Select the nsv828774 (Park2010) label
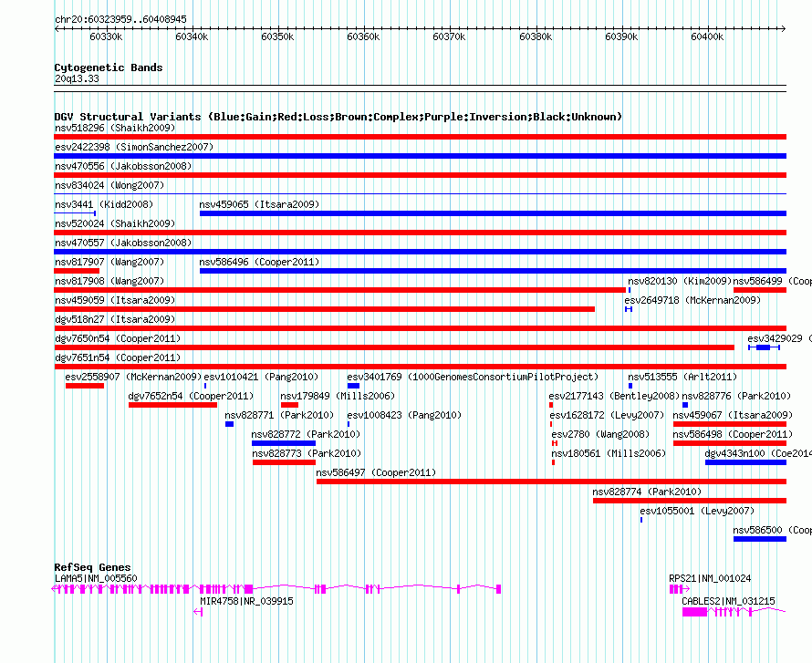812x663 pixels. pos(648,492)
